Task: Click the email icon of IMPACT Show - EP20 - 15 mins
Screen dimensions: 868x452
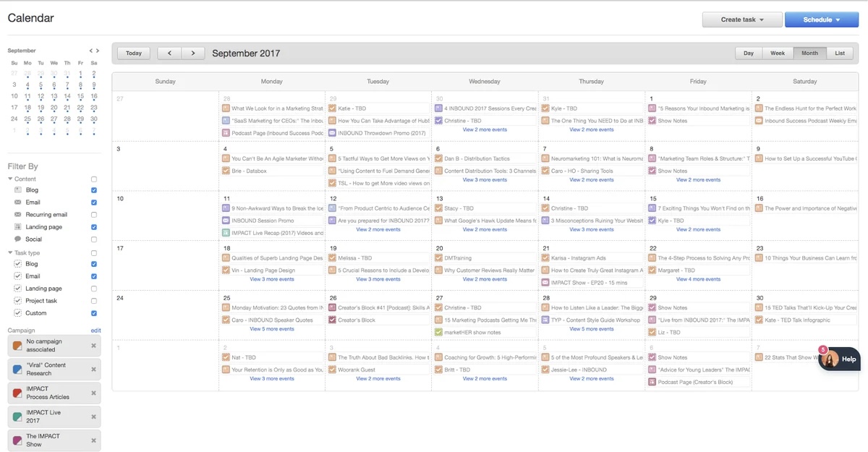Action: (546, 283)
